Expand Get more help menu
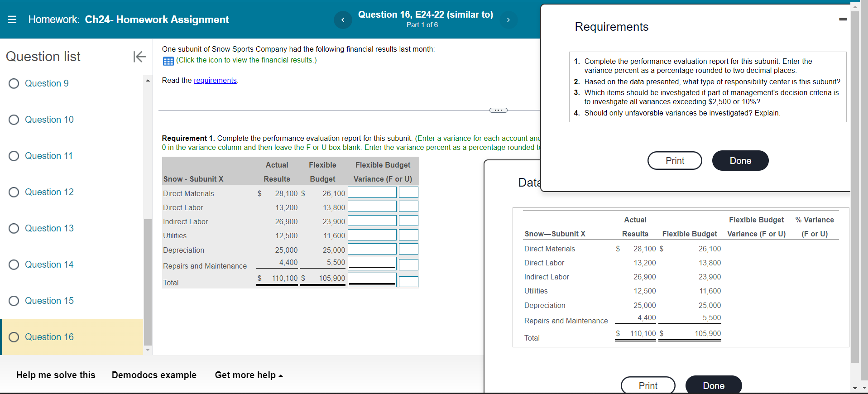The width and height of the screenshot is (868, 394). (249, 375)
